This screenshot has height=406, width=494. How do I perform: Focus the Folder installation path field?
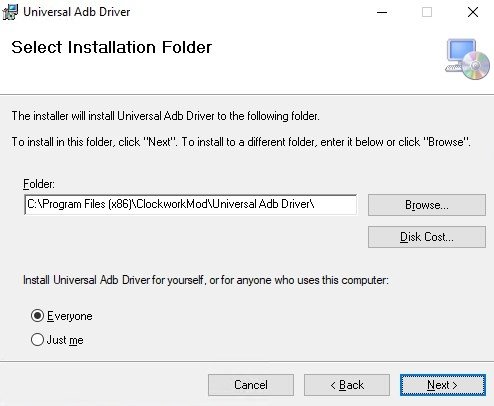coord(190,205)
